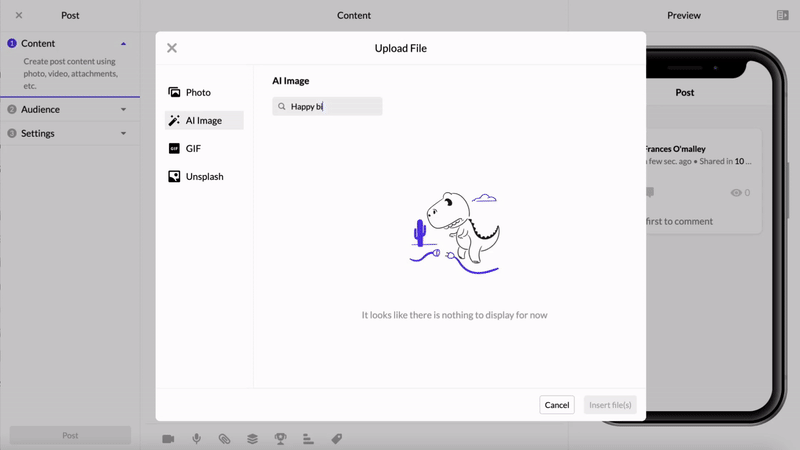800x450 pixels.
Task: Click the Insert file(s) button
Action: [610, 405]
